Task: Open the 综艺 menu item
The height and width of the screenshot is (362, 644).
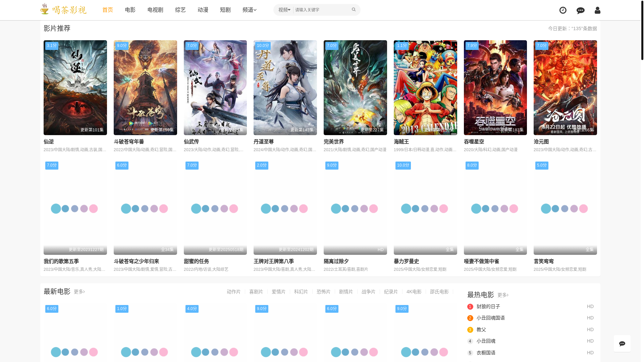Action: click(180, 10)
